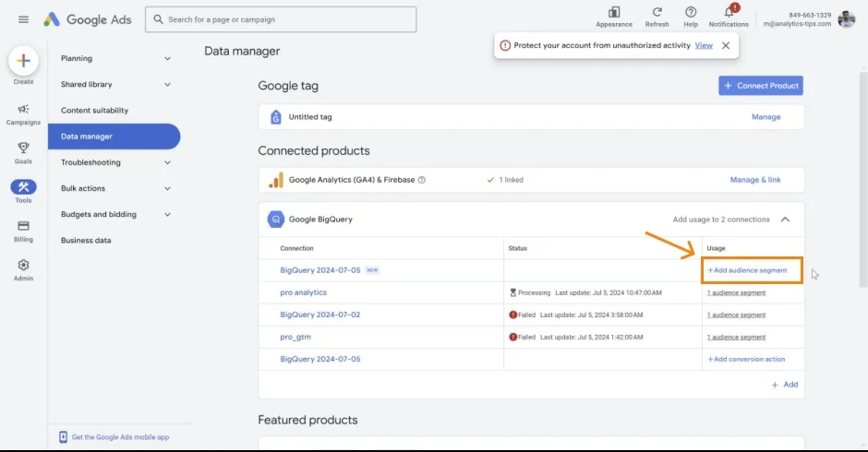Click Add conversion action link
Image resolution: width=868 pixels, height=452 pixels.
746,359
